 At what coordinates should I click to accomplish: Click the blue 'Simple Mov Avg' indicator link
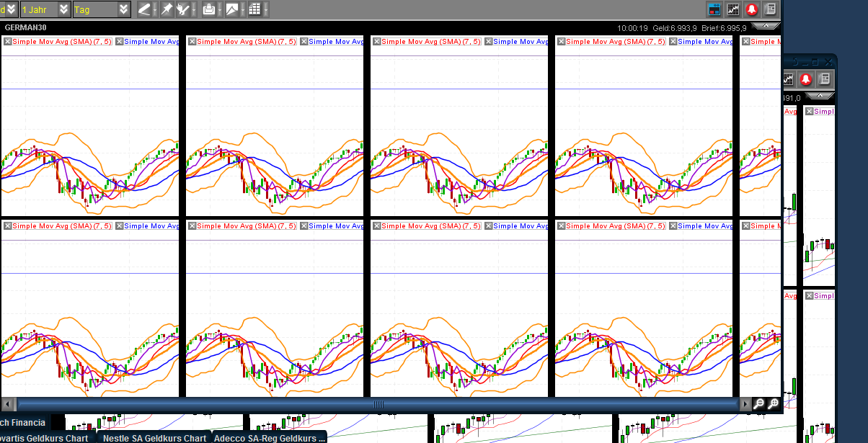click(x=151, y=41)
